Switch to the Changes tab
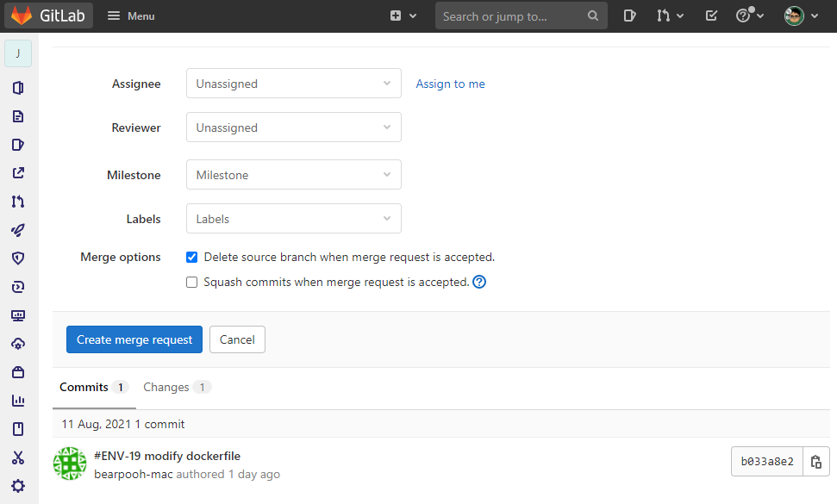The image size is (837, 504). tap(177, 387)
